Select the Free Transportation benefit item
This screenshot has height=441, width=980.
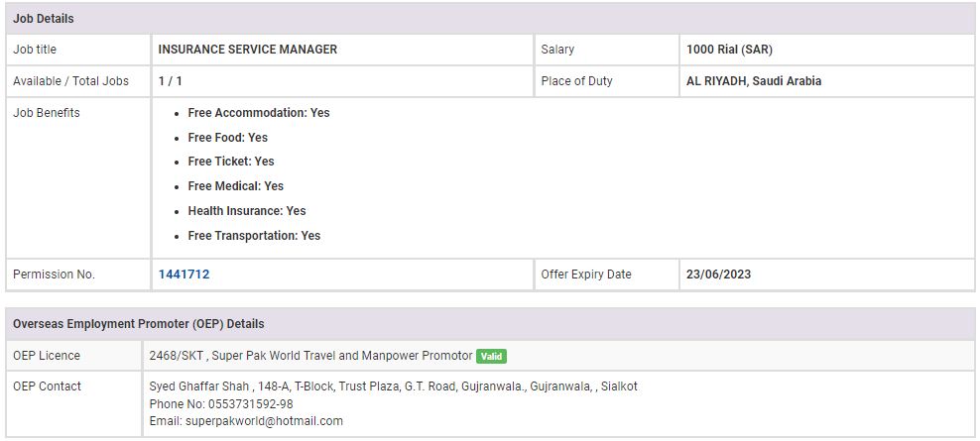(254, 236)
